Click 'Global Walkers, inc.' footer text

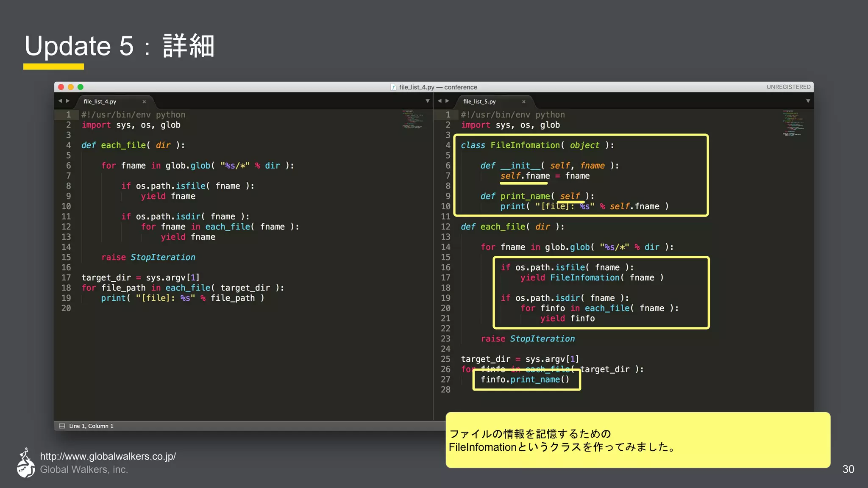[x=84, y=469]
